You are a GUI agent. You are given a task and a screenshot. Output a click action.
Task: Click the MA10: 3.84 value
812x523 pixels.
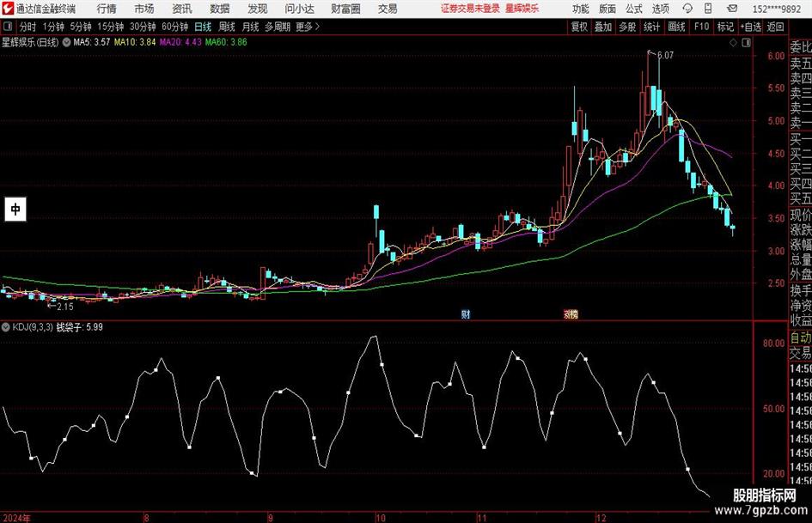click(x=135, y=42)
